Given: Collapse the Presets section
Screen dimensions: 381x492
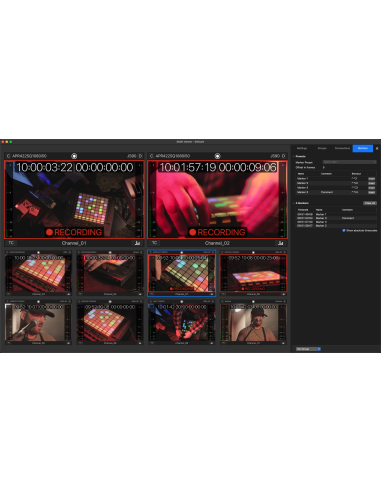Looking at the screenshot, I should (294, 156).
